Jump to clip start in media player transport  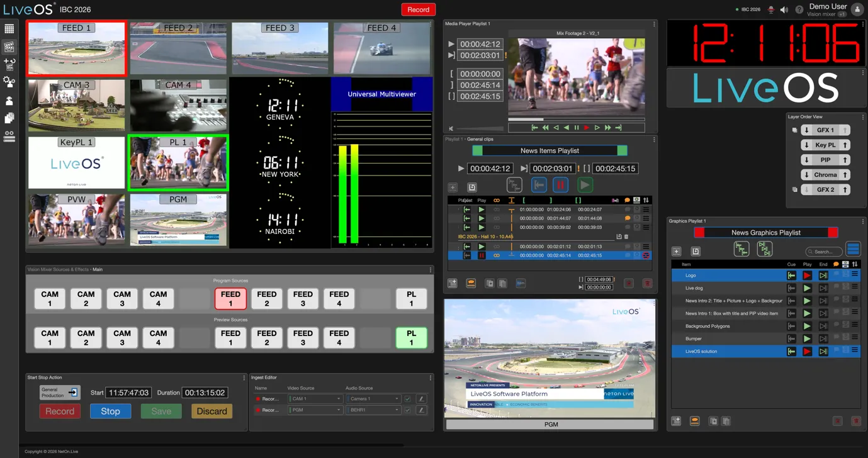point(534,128)
